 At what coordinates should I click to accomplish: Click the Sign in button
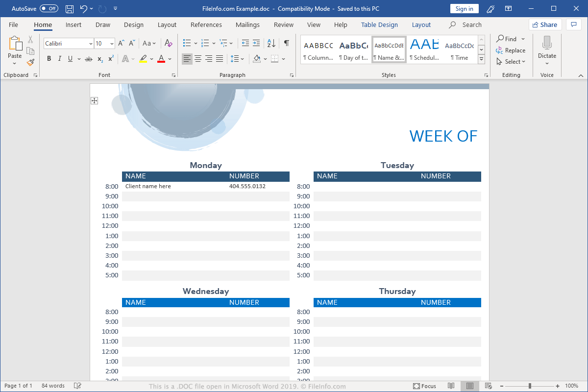coord(464,9)
